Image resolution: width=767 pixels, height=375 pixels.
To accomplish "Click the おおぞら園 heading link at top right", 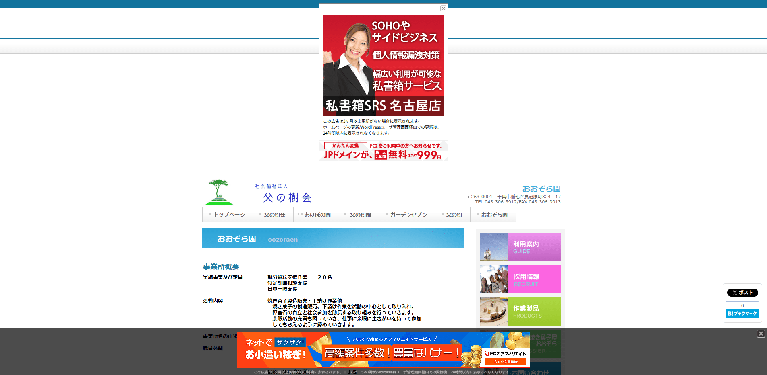I will tap(541, 189).
